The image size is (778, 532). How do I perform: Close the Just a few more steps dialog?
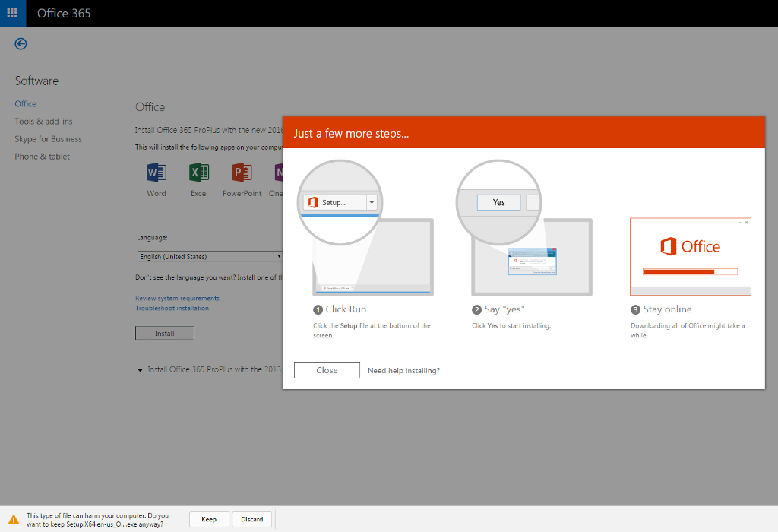tap(327, 370)
